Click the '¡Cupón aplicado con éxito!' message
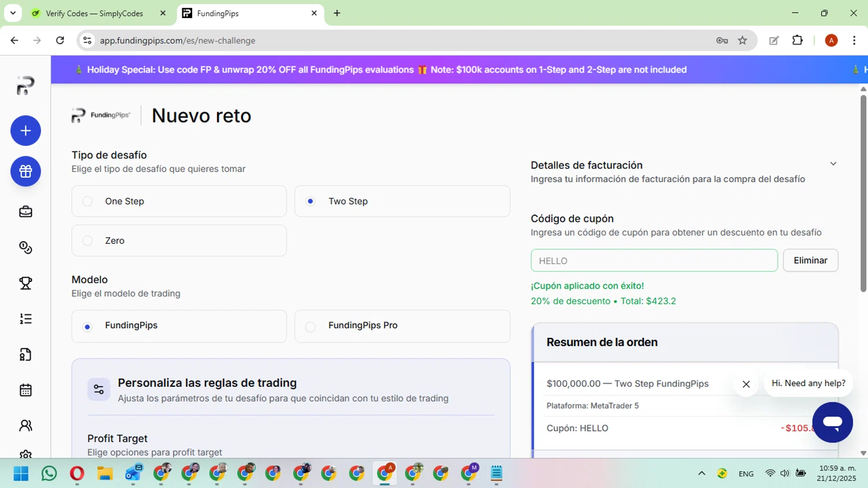This screenshot has height=488, width=868. [587, 286]
